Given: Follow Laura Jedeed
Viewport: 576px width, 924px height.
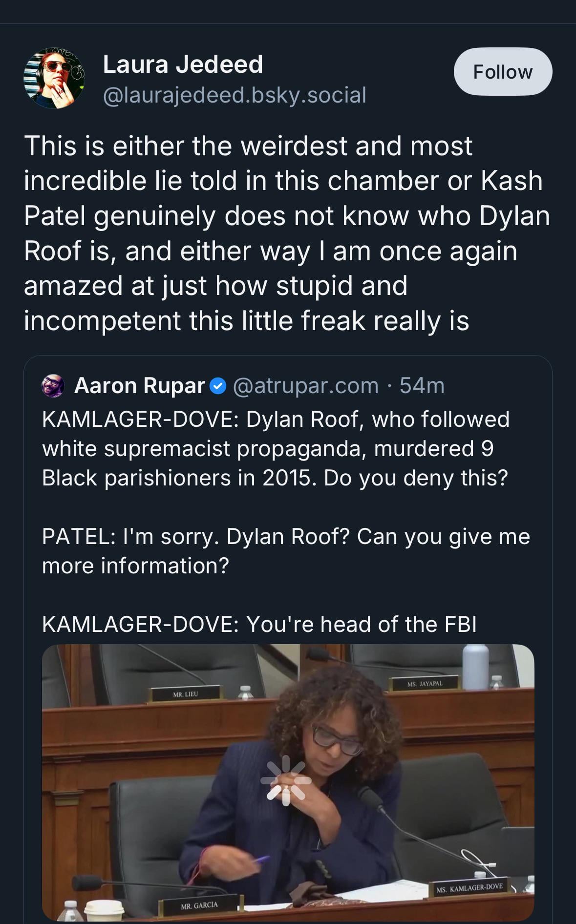Looking at the screenshot, I should pos(503,71).
